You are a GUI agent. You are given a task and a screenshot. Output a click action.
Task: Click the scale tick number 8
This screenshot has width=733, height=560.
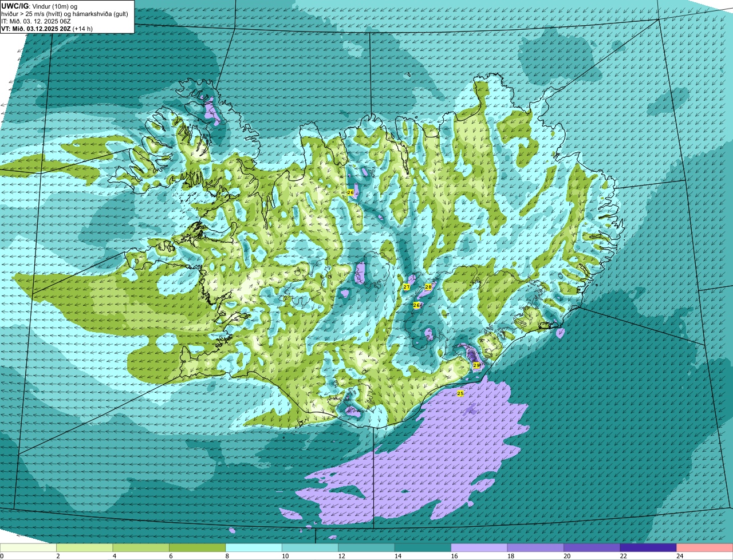[x=227, y=556]
